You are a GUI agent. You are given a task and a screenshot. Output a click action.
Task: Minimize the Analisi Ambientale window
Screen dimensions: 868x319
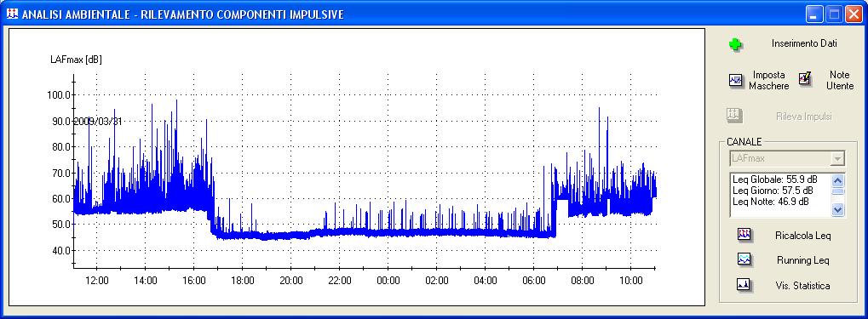[815, 14]
